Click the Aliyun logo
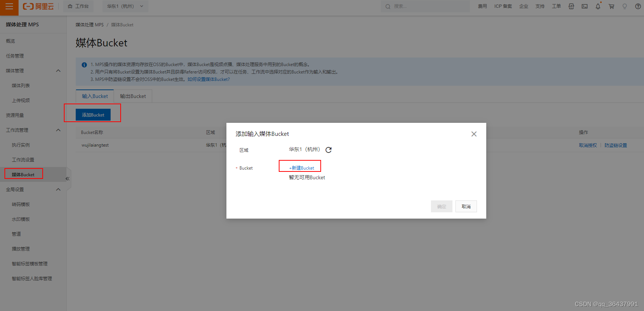Screen dimensions: 644x311 (38, 6)
